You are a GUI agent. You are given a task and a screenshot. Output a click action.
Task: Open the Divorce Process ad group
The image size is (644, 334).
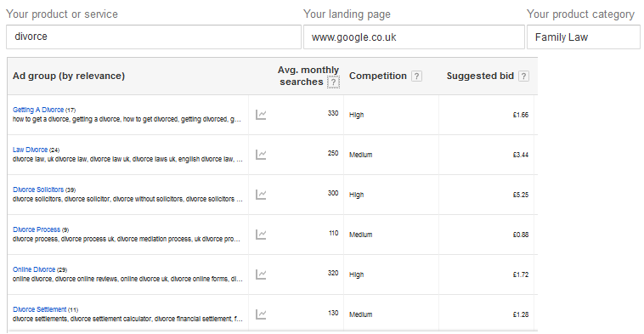click(x=37, y=229)
